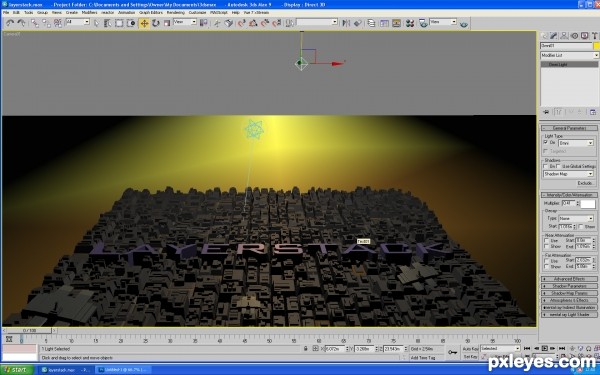Viewport: 600px width, 375px height.
Task: Open Select by Name dialog icon
Action: 108,23
